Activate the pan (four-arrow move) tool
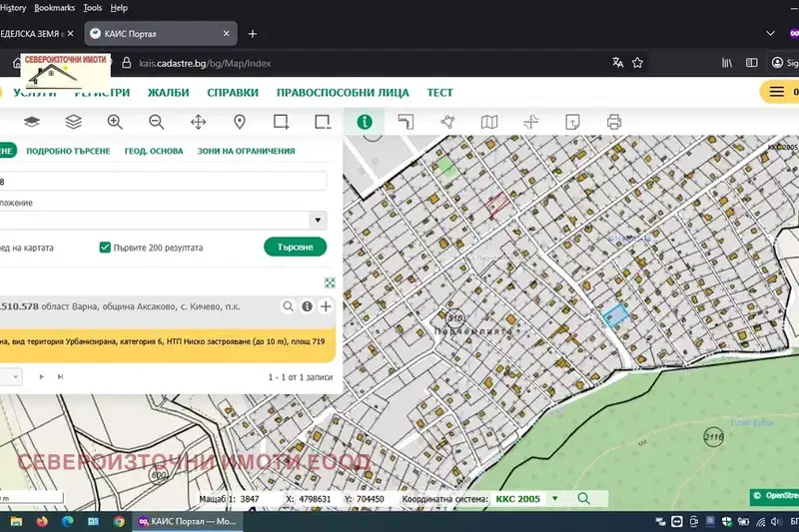The height and width of the screenshot is (532, 799). [x=198, y=122]
